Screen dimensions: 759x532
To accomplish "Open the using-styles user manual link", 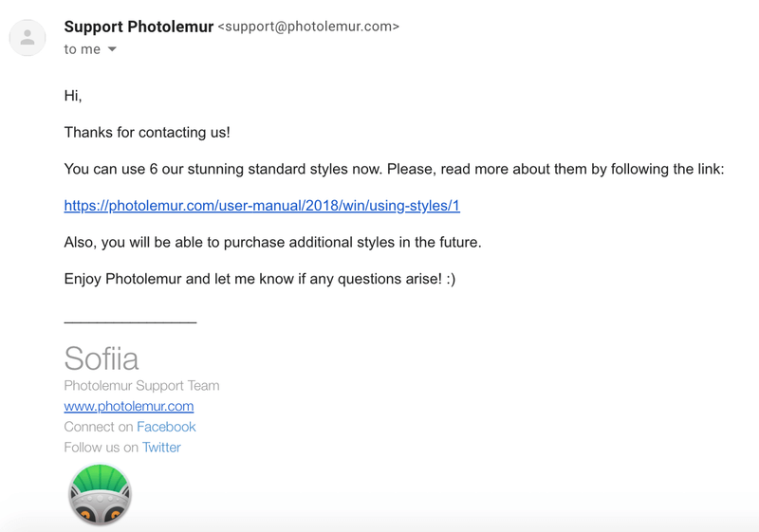I will coord(262,206).
